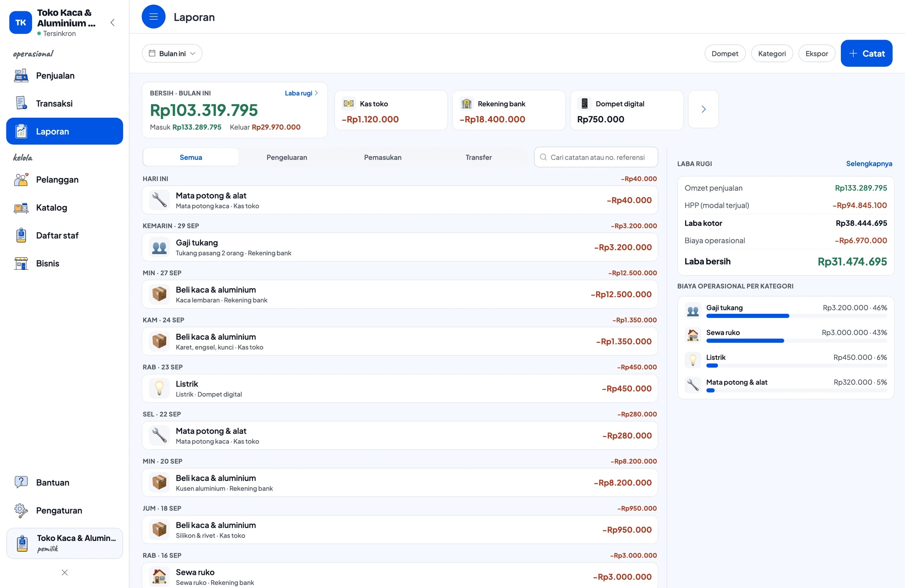Open the Pelanggan section
The height and width of the screenshot is (588, 905).
coord(64,180)
